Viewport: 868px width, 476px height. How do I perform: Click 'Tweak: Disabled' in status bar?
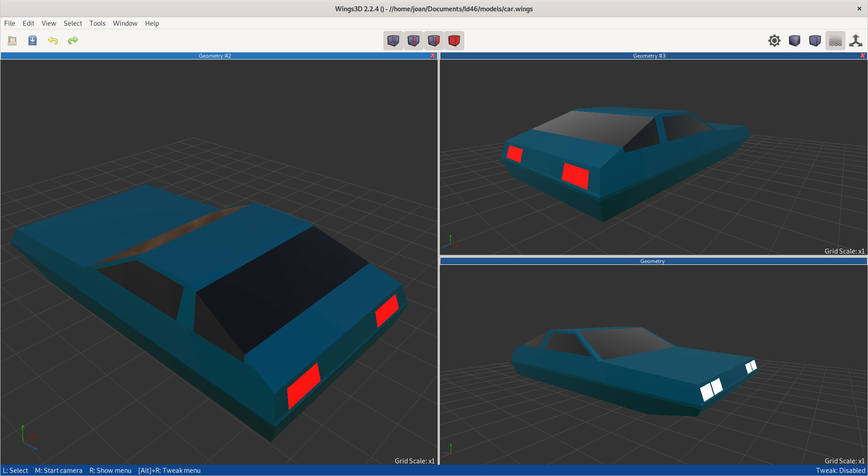click(840, 471)
